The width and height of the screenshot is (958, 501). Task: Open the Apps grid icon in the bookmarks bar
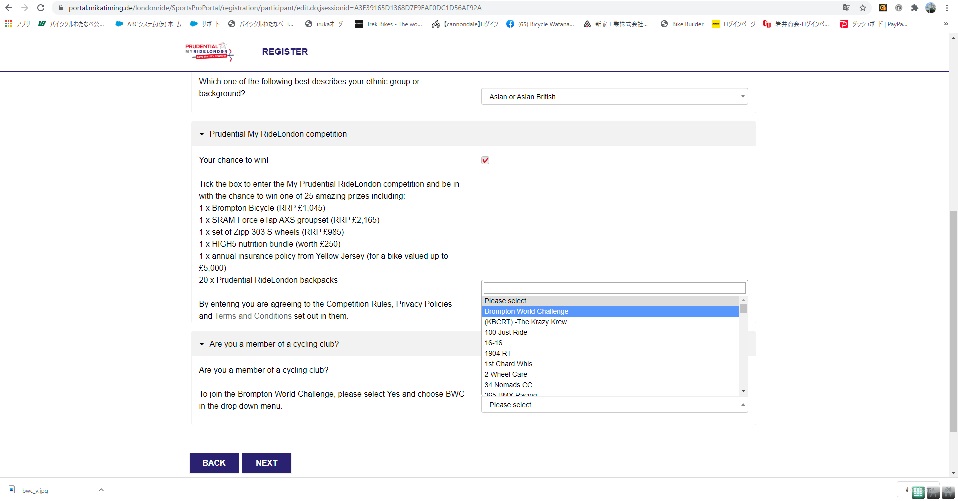(x=9, y=24)
